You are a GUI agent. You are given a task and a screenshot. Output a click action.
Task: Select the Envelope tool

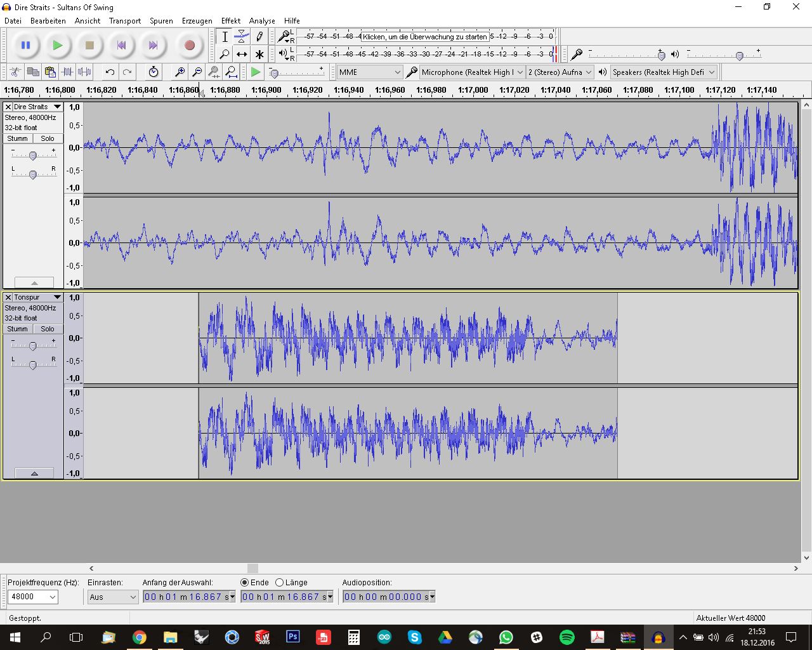tap(242, 37)
